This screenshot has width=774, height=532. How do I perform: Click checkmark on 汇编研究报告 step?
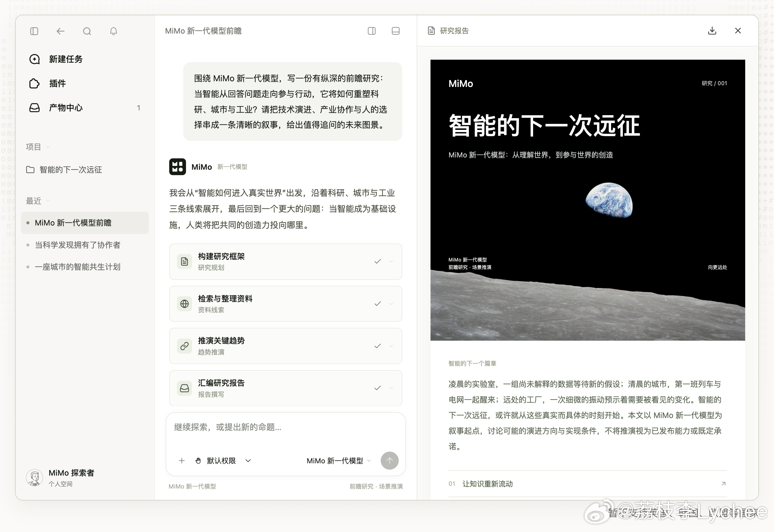point(377,388)
